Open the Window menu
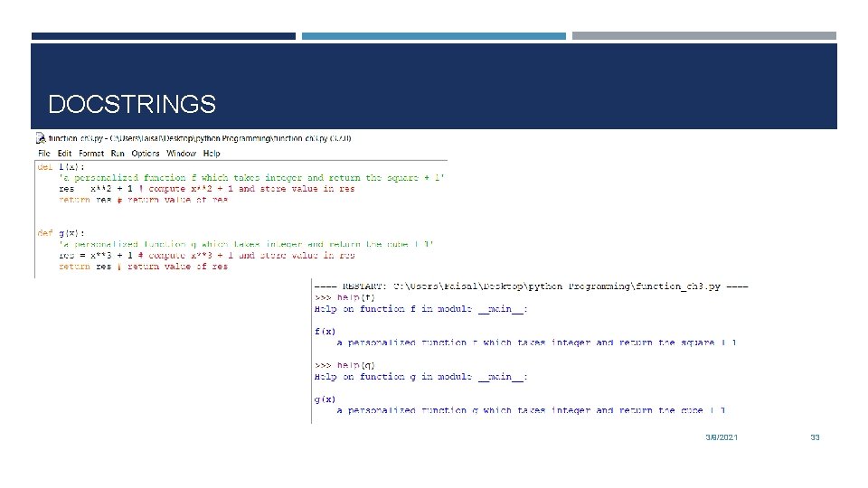Screen dimensions: 868x488 pyautogui.click(x=181, y=154)
